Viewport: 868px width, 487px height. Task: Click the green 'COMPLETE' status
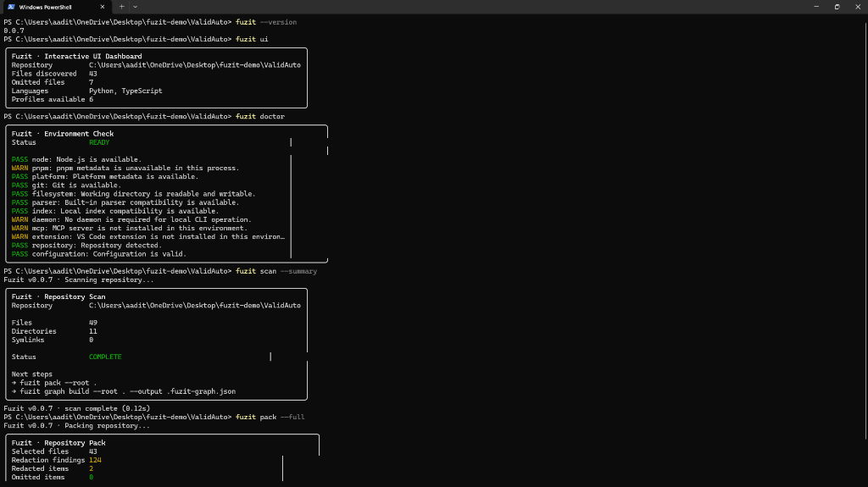click(x=105, y=357)
